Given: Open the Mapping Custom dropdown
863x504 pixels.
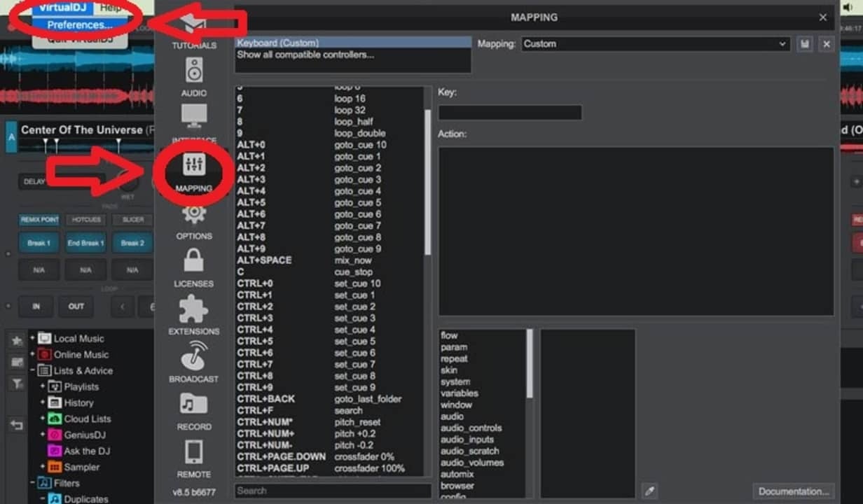Looking at the screenshot, I should click(656, 44).
